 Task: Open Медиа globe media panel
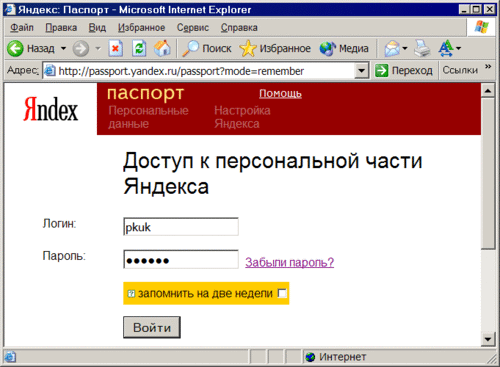point(344,49)
